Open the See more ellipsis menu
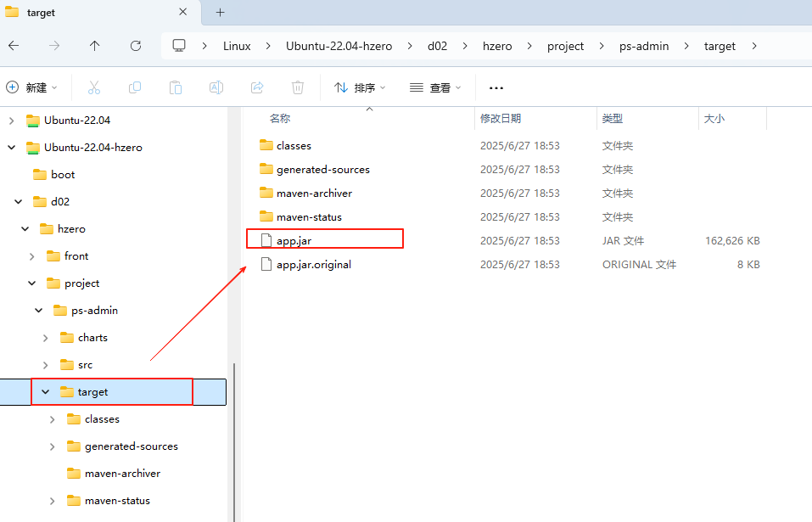The width and height of the screenshot is (812, 522). [496, 87]
